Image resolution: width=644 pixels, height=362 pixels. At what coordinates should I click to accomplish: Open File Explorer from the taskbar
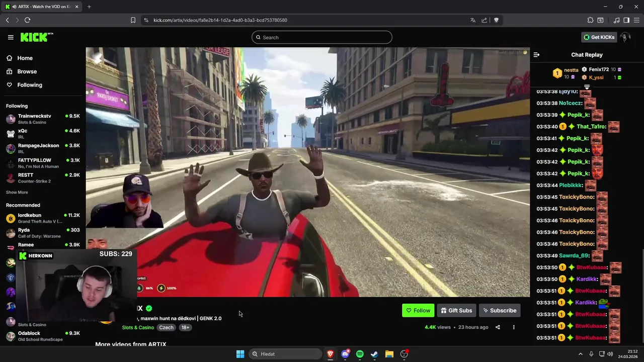tap(389, 354)
